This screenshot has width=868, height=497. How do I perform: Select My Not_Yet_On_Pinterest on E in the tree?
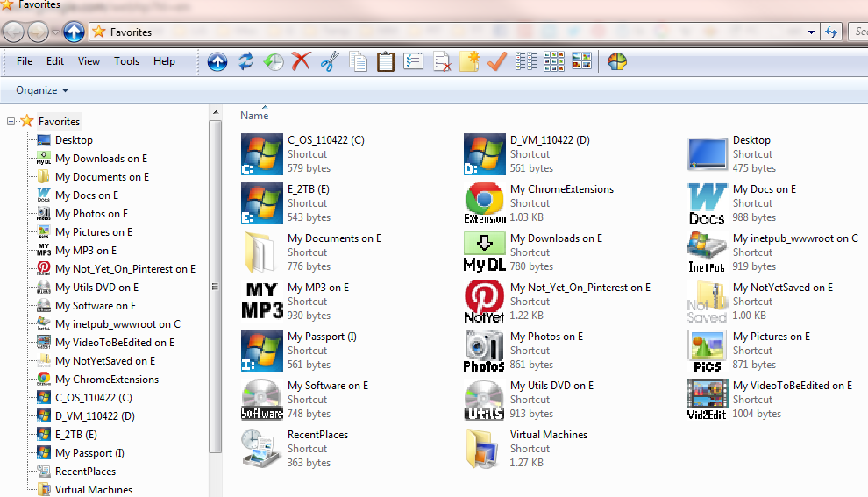[125, 269]
